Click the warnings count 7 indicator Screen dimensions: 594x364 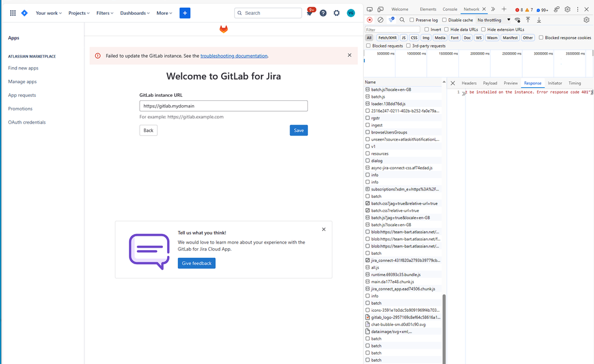529,10
